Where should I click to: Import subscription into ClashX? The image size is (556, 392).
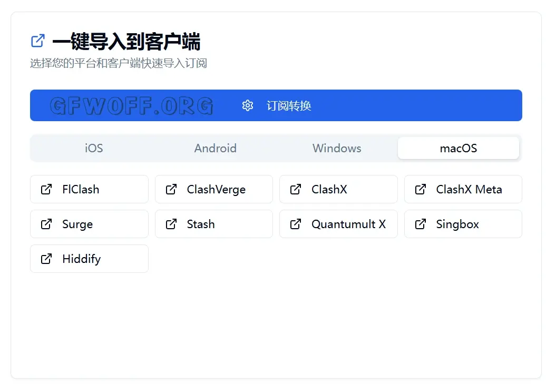(338, 189)
